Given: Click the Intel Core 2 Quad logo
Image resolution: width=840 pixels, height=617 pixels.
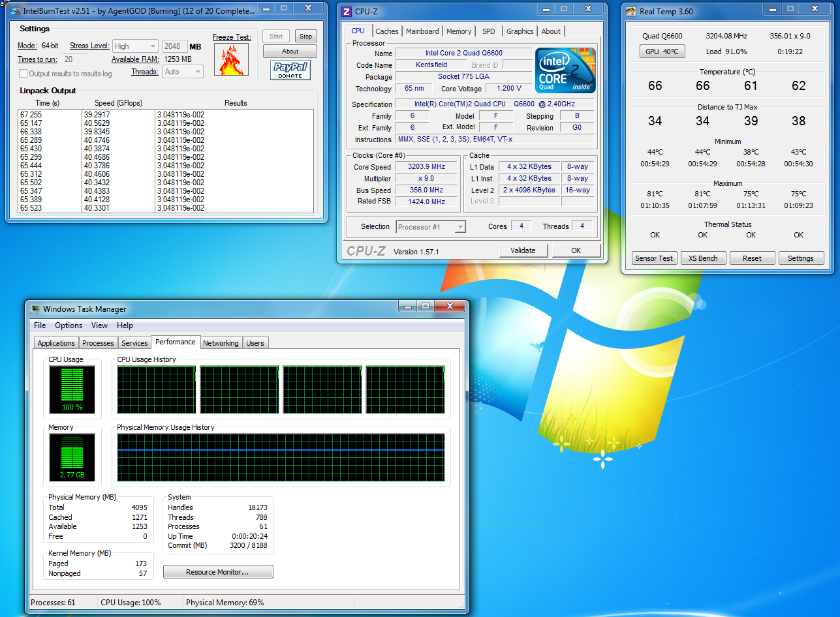Looking at the screenshot, I should pos(565,70).
